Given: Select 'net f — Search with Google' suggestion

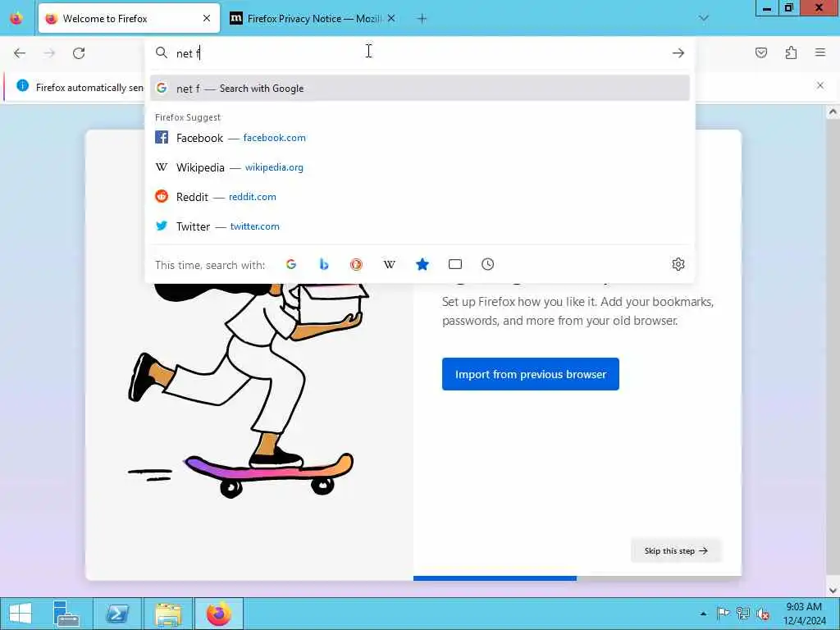Looking at the screenshot, I should point(419,89).
